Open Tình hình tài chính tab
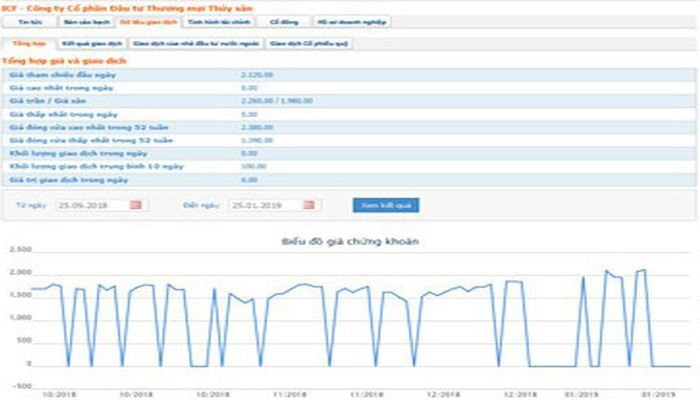Viewport: 700px width, 400px height. point(209,20)
